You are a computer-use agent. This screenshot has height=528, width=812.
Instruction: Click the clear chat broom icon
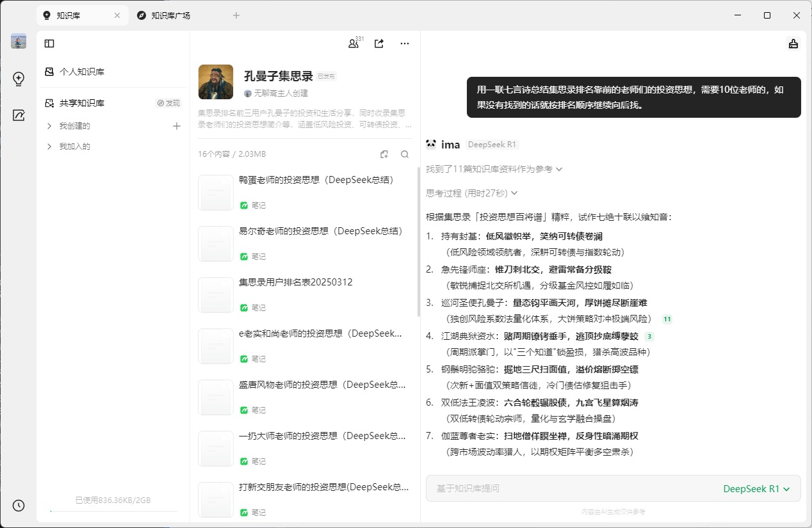(793, 44)
